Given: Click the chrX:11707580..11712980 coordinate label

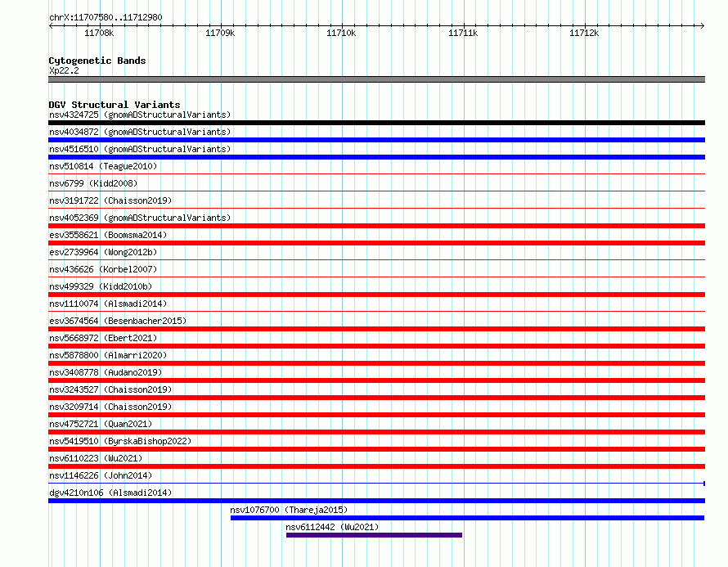Looking at the screenshot, I should pos(106,18).
